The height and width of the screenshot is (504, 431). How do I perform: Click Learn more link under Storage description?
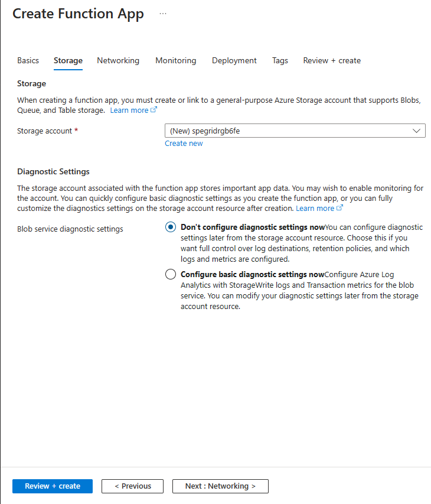point(133,110)
